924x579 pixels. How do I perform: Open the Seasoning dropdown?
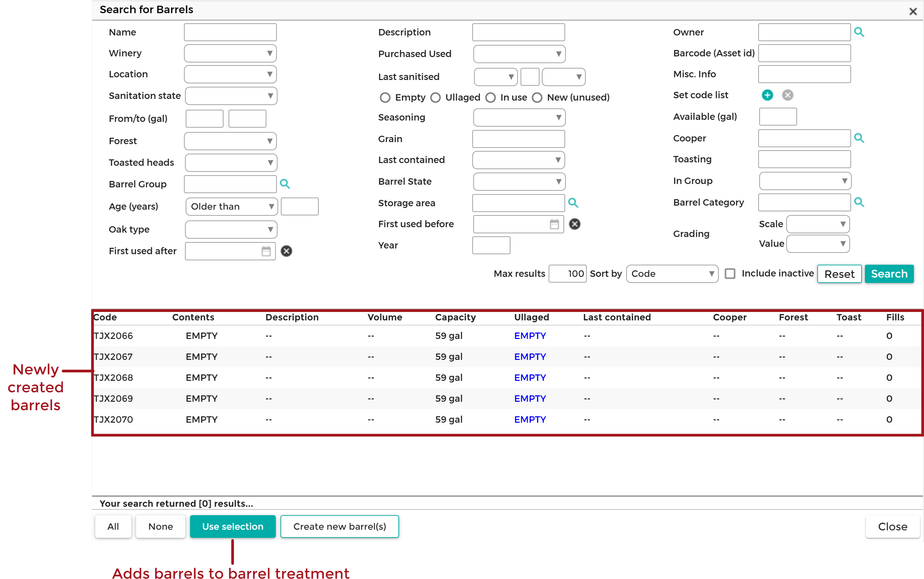pos(519,117)
